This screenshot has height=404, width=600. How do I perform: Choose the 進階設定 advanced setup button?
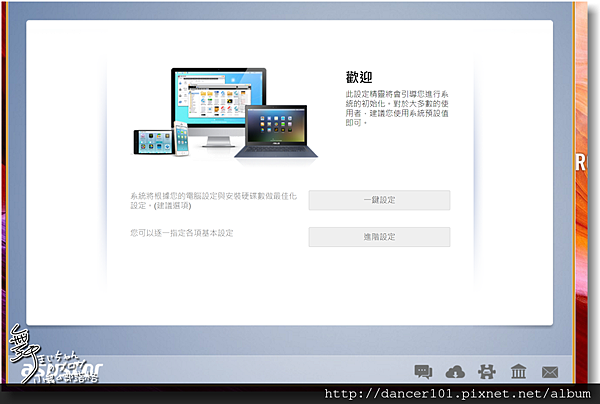379,237
